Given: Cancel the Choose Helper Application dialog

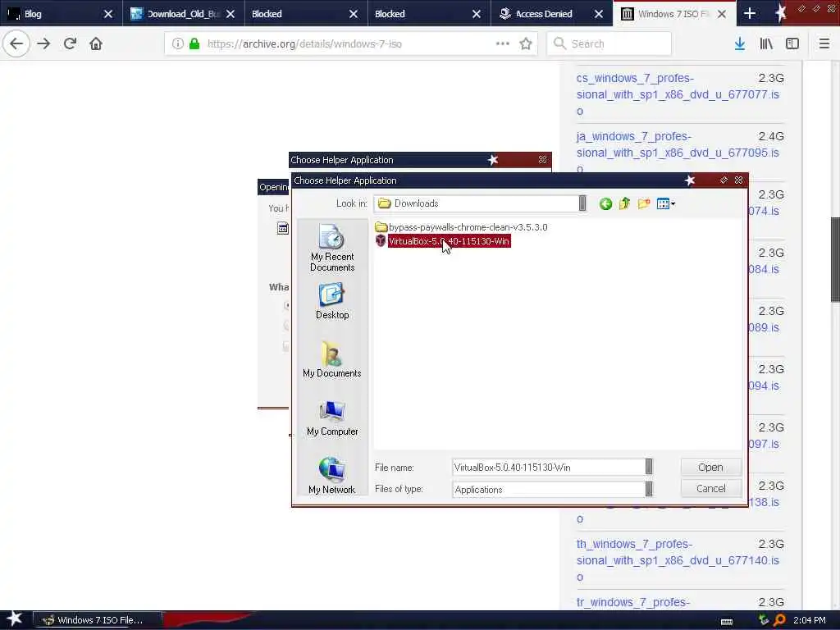Looking at the screenshot, I should tap(711, 489).
